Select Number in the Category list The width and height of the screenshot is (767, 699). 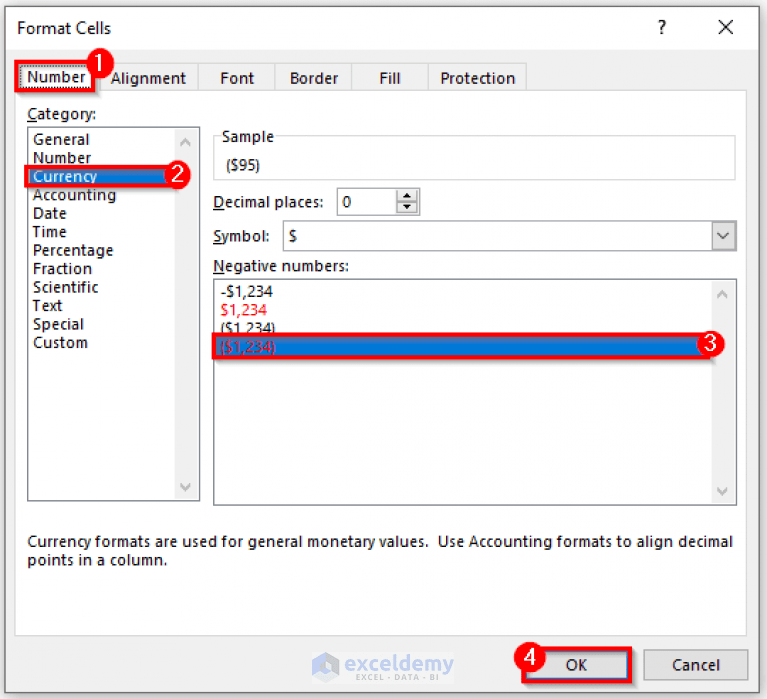(x=101, y=158)
